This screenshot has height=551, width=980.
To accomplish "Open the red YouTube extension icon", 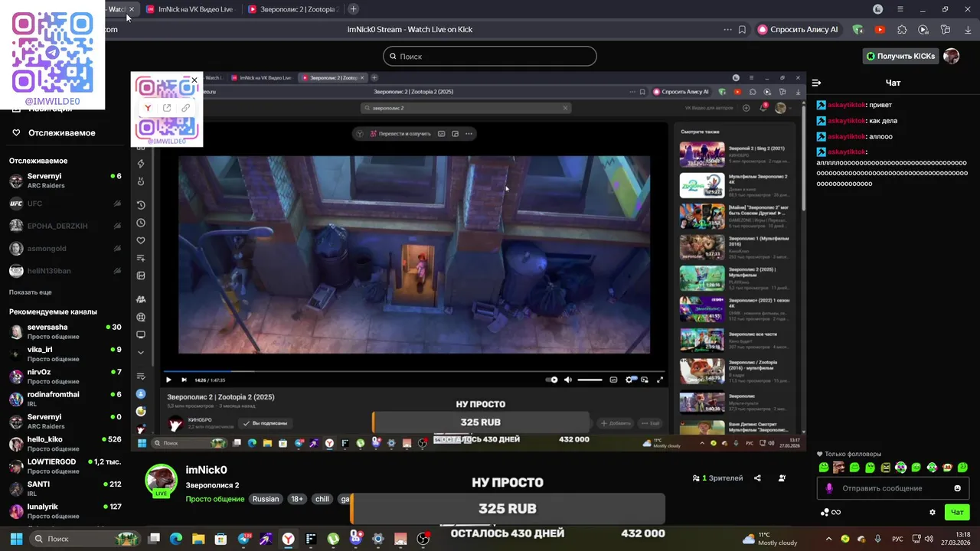I will [880, 30].
